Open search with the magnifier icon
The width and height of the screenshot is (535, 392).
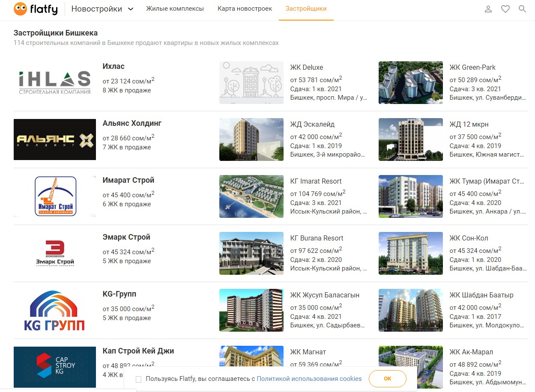522,9
